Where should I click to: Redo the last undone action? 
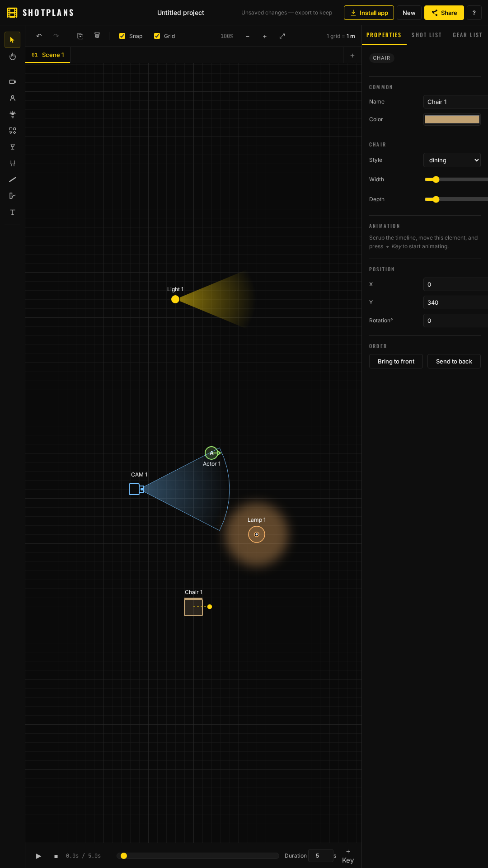pos(56,36)
